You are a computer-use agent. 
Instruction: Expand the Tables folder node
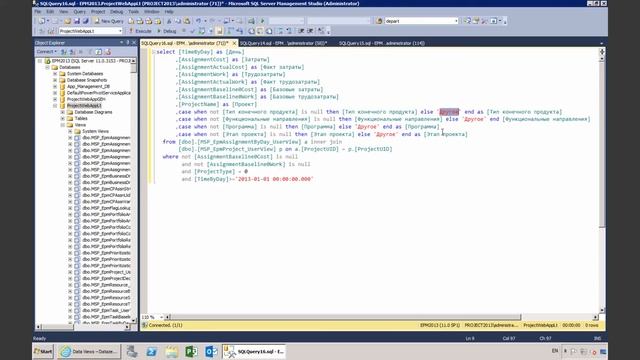point(63,118)
